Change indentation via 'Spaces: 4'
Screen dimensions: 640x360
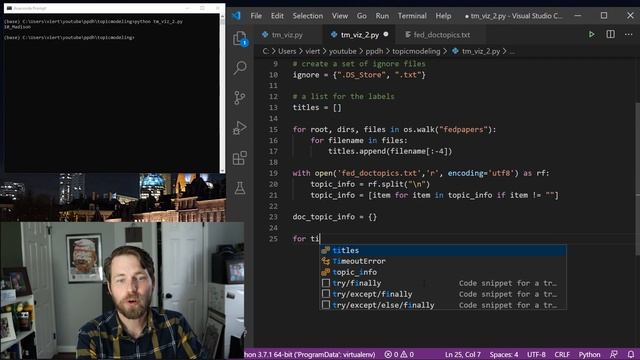click(504, 354)
